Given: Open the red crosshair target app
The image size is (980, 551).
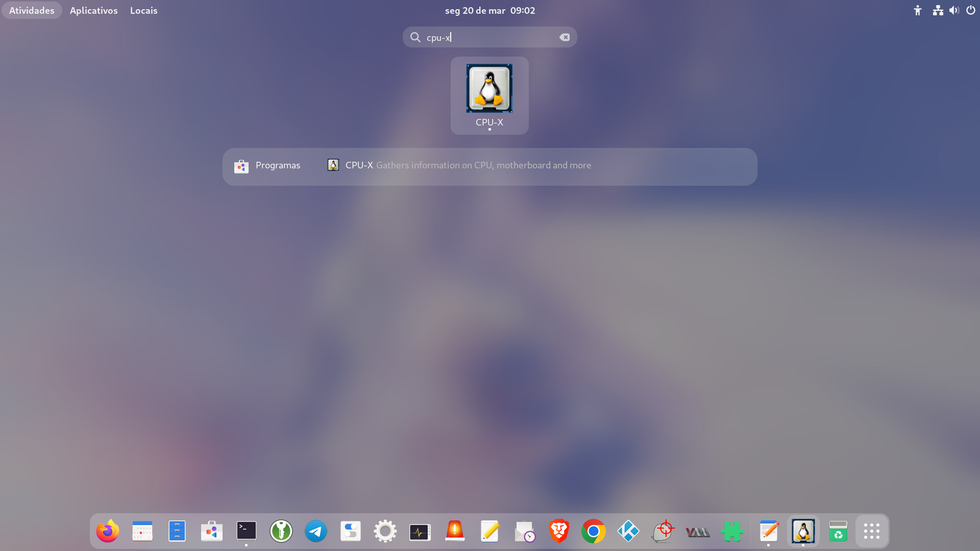Looking at the screenshot, I should 663,531.
